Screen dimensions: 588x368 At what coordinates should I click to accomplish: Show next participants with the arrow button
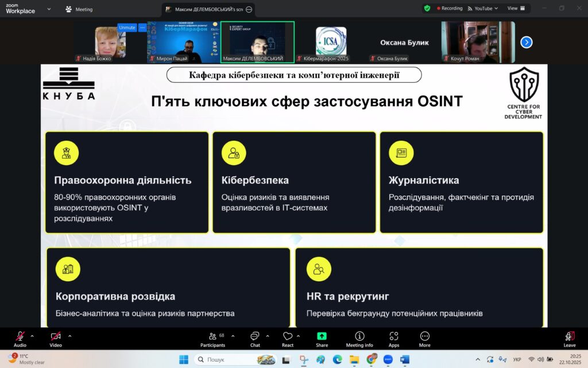coord(527,42)
